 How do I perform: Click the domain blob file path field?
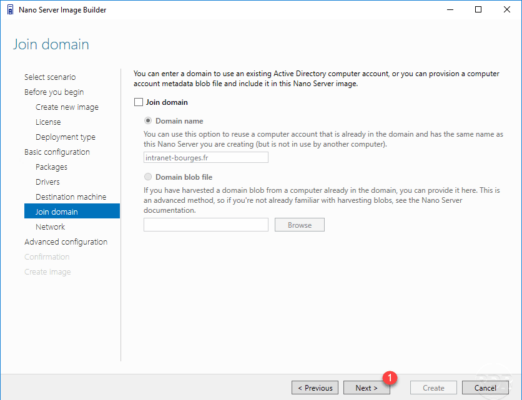[206, 225]
